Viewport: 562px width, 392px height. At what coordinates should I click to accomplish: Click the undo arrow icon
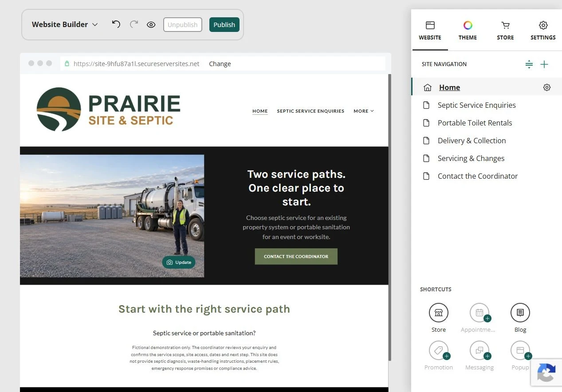pos(116,24)
